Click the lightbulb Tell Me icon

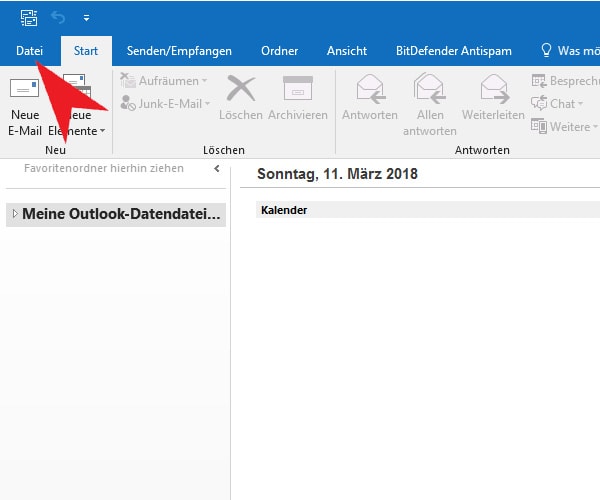tap(546, 50)
